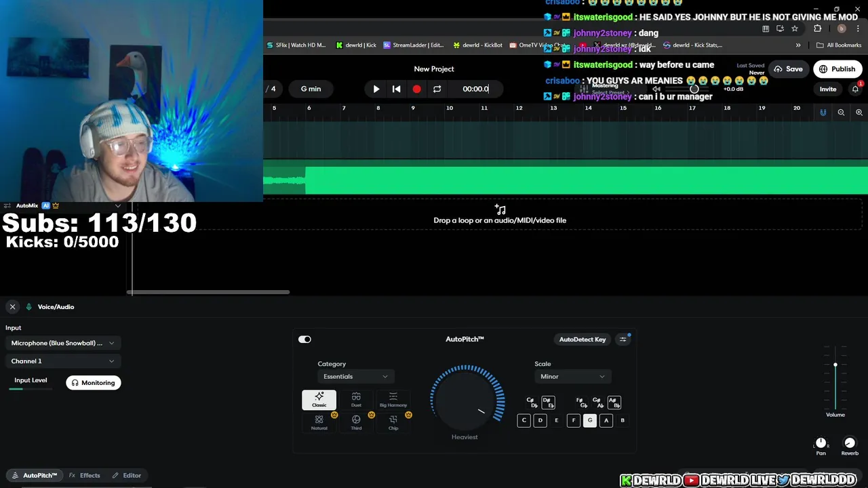This screenshot has width=868, height=488.
Task: Publish the project
Action: click(x=837, y=69)
